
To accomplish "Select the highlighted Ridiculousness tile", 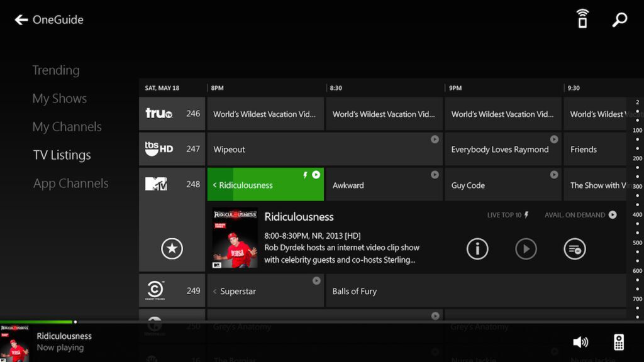I will [265, 184].
